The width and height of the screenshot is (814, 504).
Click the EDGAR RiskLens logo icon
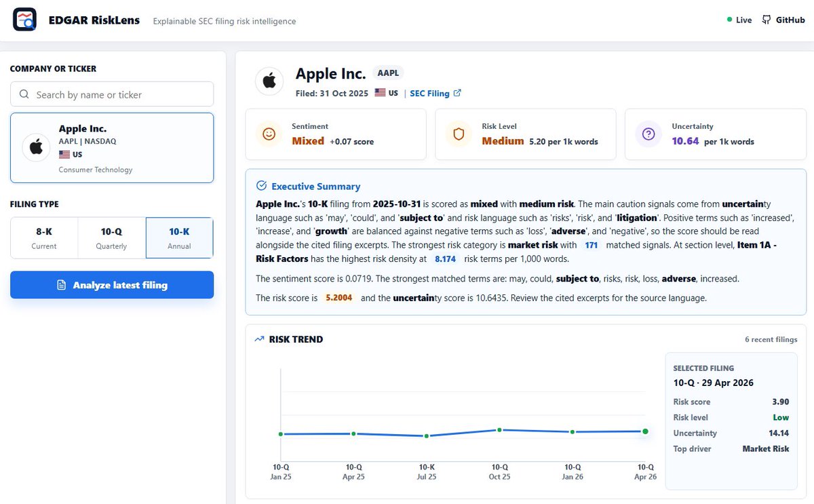tap(25, 20)
